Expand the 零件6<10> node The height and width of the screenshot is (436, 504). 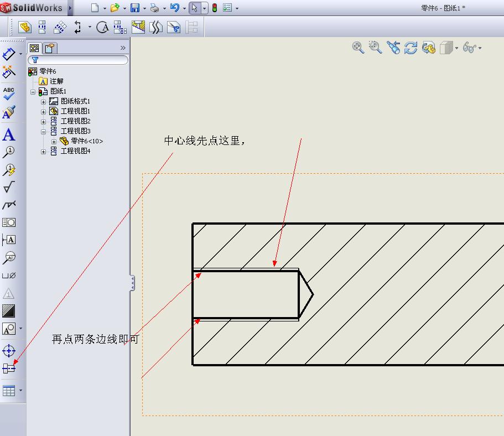point(54,142)
